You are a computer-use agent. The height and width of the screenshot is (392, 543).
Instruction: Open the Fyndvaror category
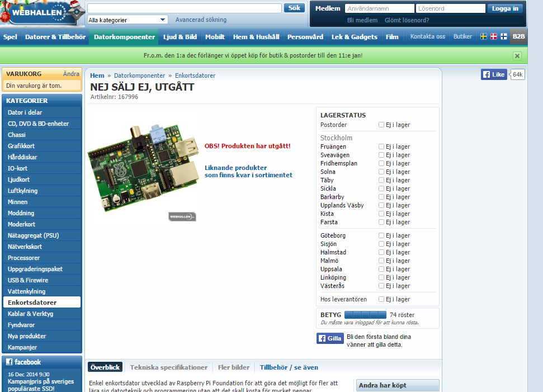[x=42, y=325]
